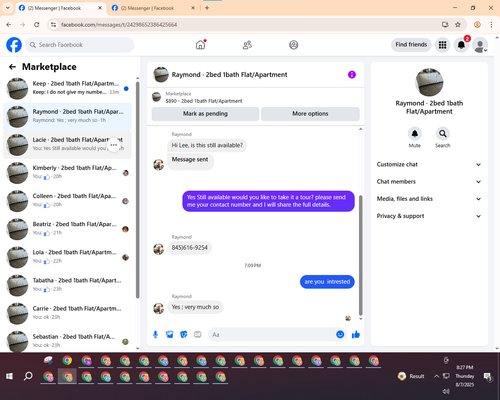Screen dimensions: 500x400
Task: Click the Facebook logo icon
Action: point(14,45)
